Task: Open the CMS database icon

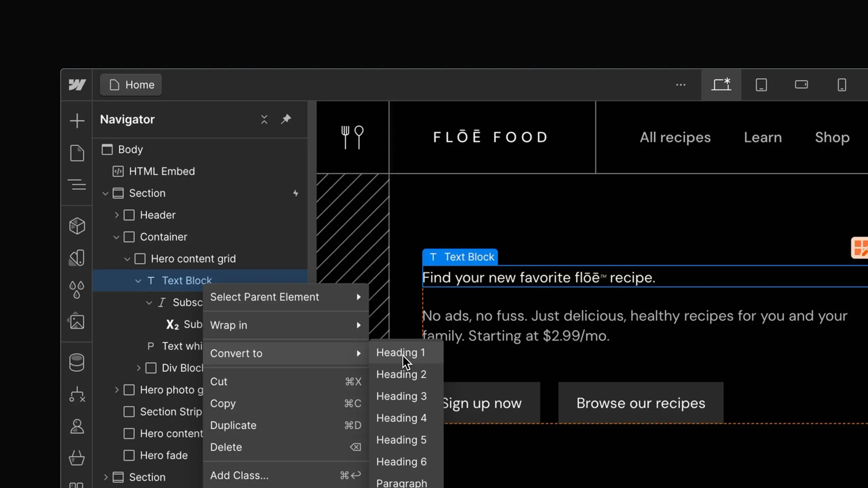Action: [x=77, y=362]
